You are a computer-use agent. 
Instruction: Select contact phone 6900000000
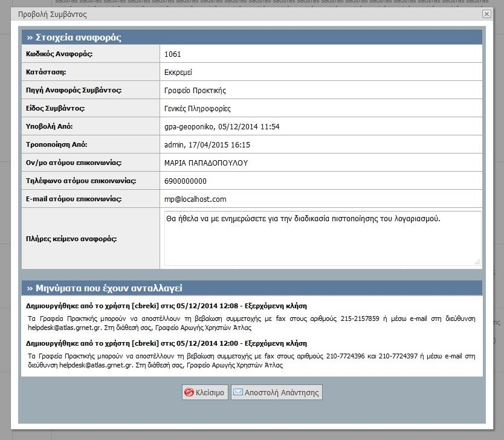click(x=186, y=181)
